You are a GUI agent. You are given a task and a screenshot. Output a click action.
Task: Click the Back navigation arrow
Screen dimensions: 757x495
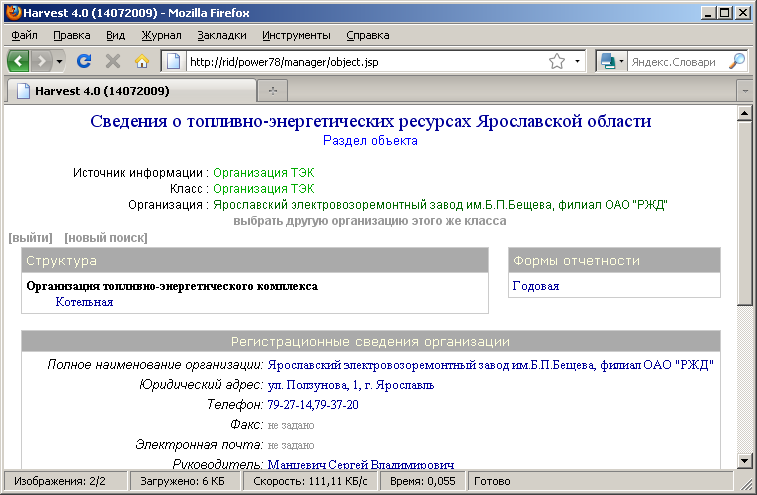18,61
